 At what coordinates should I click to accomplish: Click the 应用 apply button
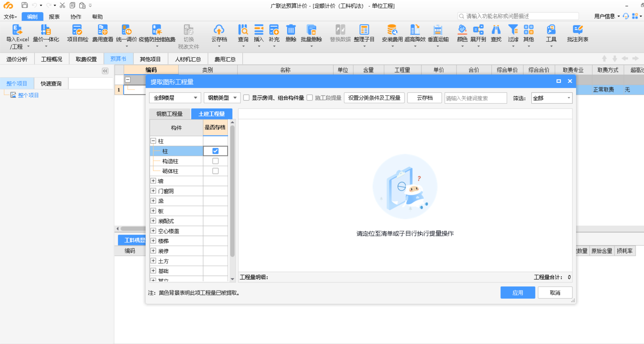click(x=518, y=293)
